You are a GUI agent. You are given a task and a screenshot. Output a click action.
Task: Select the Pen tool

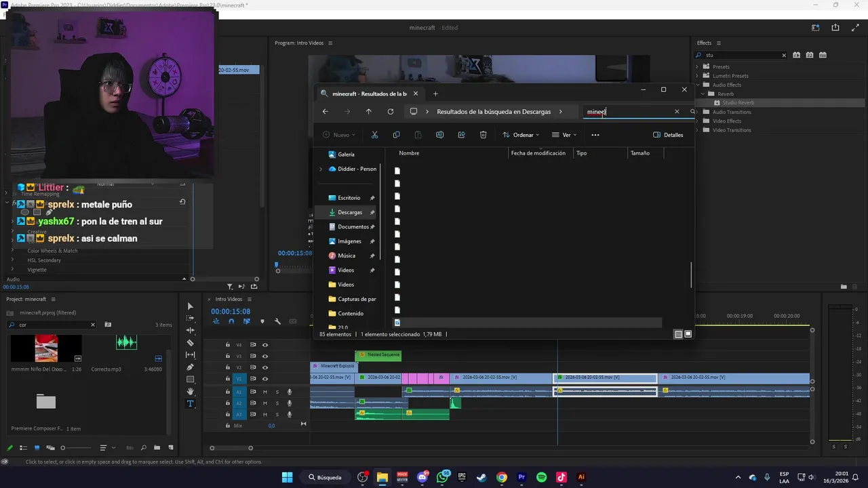[190, 367]
